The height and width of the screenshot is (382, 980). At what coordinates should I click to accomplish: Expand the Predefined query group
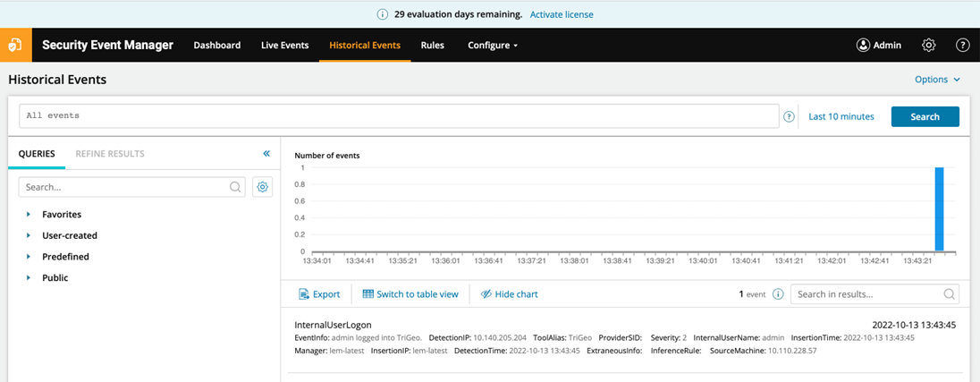click(x=29, y=257)
